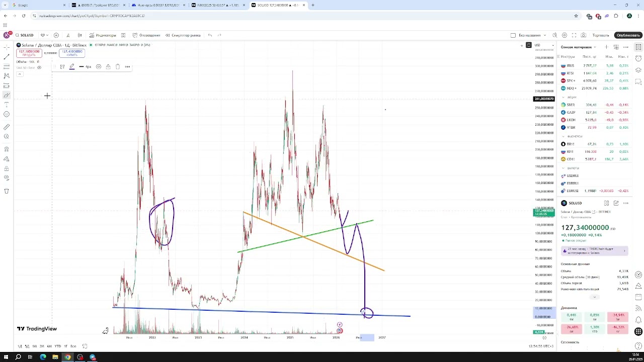Open the chart patterns tool group

tap(7, 76)
